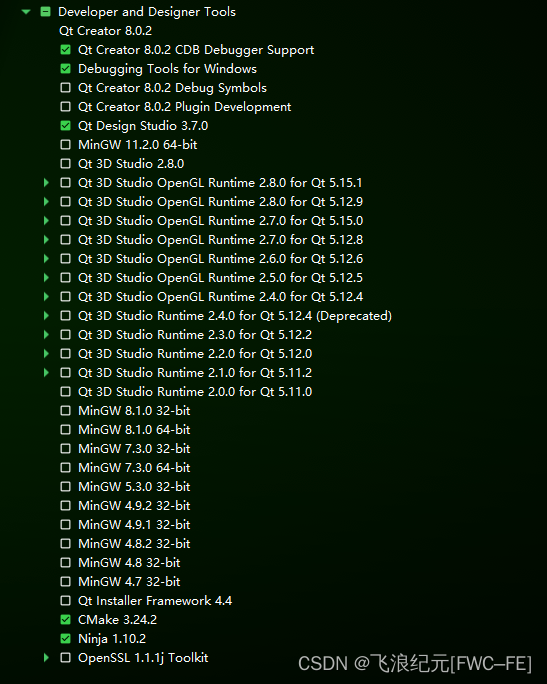Click the Qt 3D Studio 2.8.0 label
Screen dimensions: 547x684
coord(131,164)
